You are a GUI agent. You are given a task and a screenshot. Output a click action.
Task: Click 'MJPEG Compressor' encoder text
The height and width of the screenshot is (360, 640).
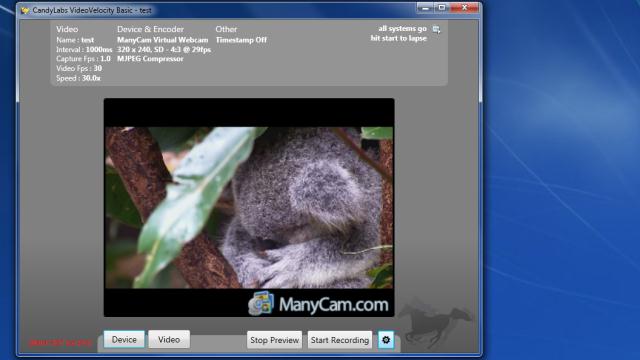tap(150, 59)
